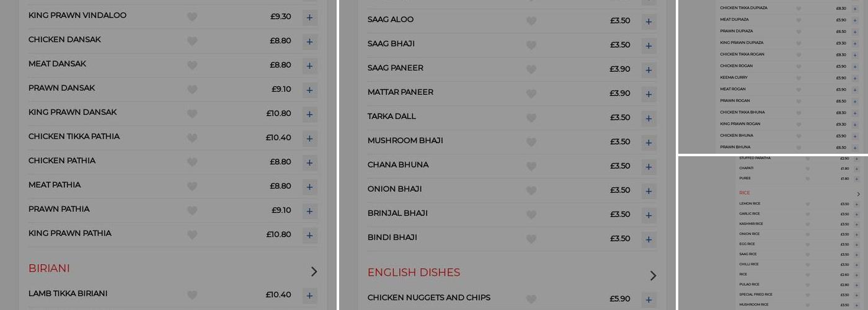Viewport: 868px width, 310px height.
Task: Expand the Biriani section chevron
Action: 314,271
